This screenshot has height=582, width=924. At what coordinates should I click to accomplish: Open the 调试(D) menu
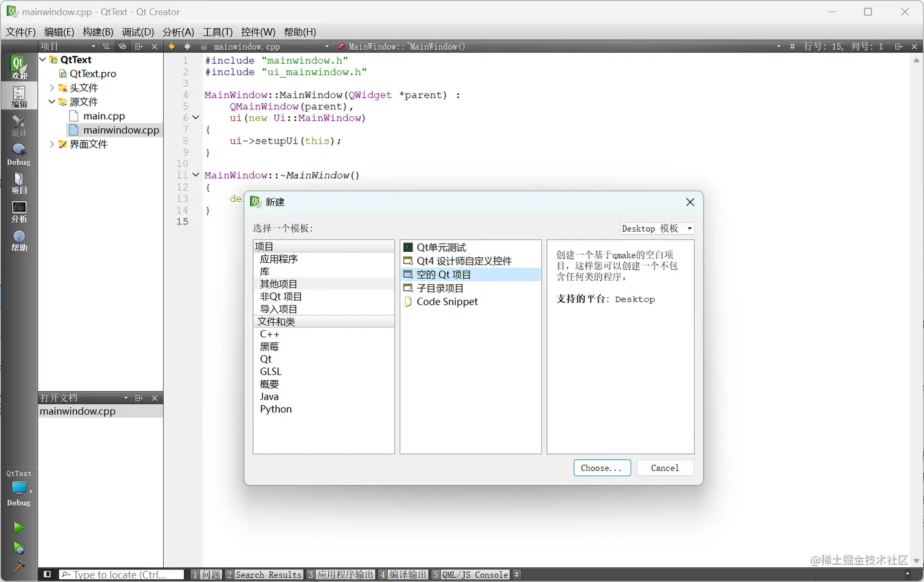tap(137, 32)
